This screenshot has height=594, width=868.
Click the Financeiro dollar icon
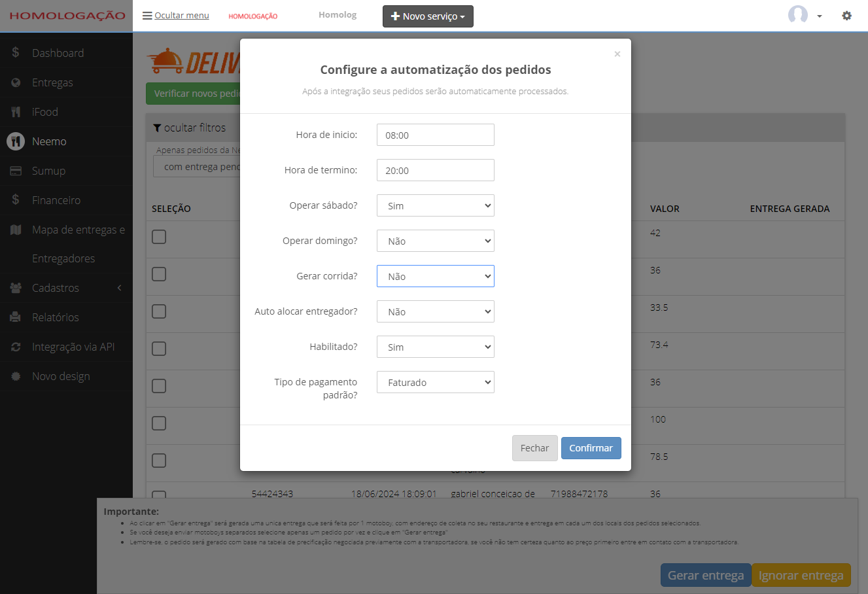16,200
